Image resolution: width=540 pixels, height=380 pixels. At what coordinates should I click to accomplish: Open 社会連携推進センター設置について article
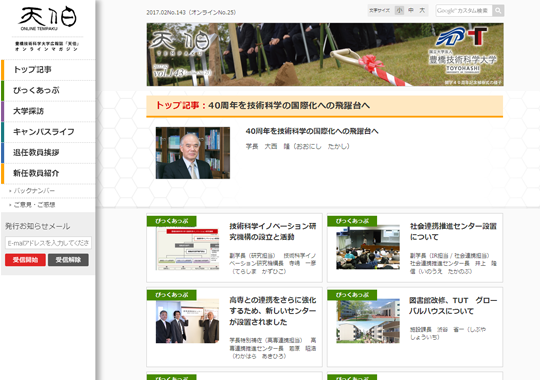[453, 232]
